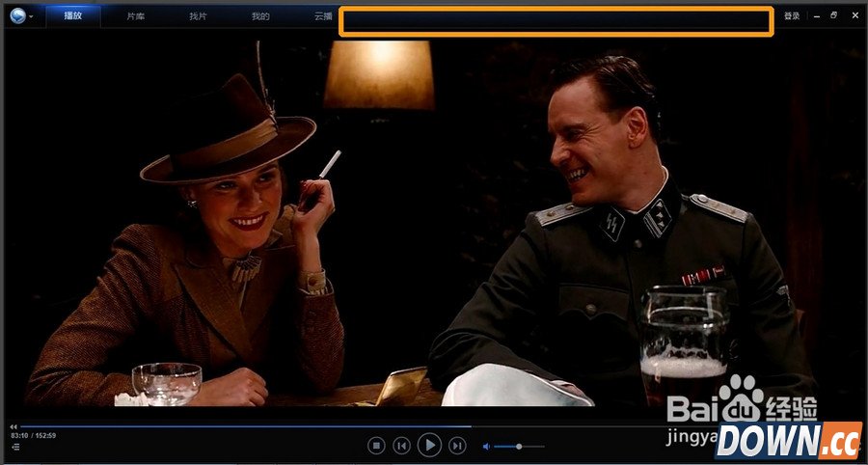
Task: Mute the audio via speaker icon
Action: pyautogui.click(x=487, y=446)
